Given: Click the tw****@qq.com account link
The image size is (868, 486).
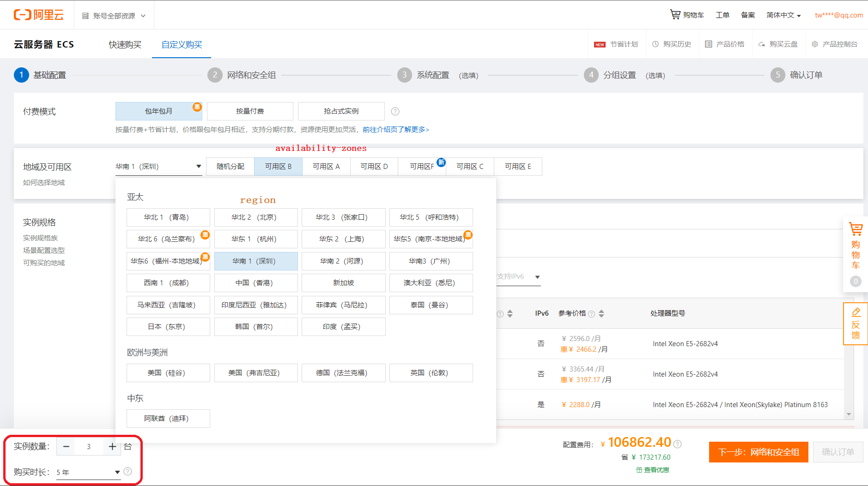Looking at the screenshot, I should click(839, 15).
